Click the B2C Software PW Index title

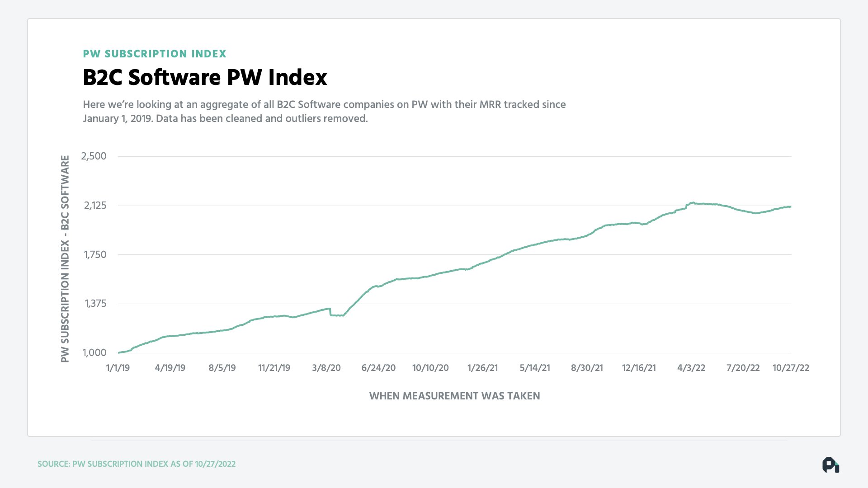pos(205,77)
